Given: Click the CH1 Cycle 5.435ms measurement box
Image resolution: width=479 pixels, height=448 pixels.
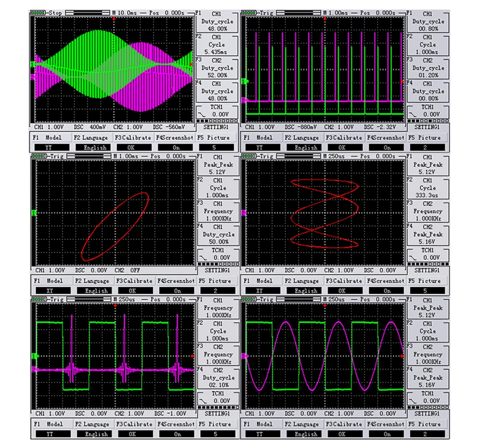Looking at the screenshot, I should [x=217, y=45].
